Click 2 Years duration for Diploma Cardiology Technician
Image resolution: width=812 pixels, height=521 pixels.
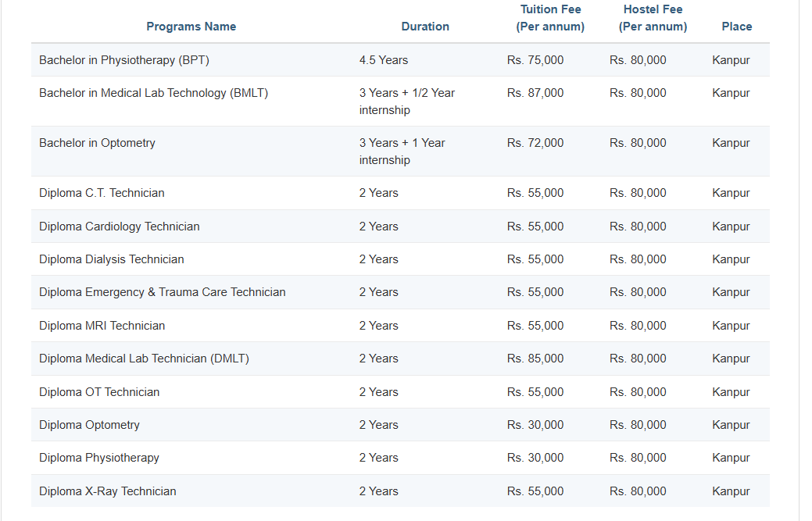pyautogui.click(x=378, y=227)
